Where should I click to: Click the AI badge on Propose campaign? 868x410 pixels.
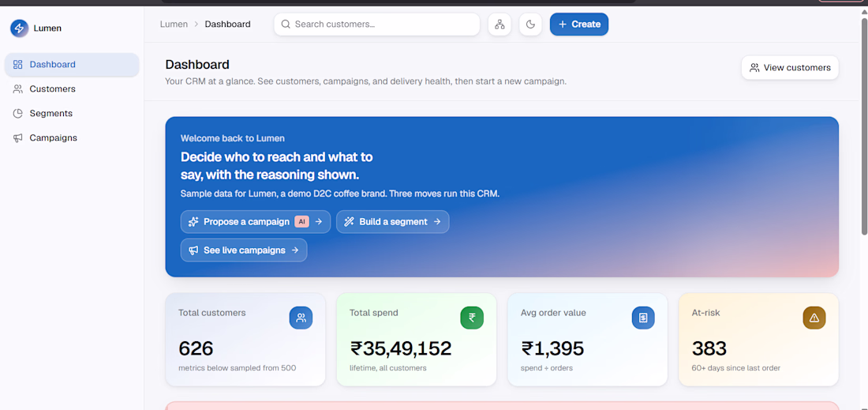coord(301,222)
